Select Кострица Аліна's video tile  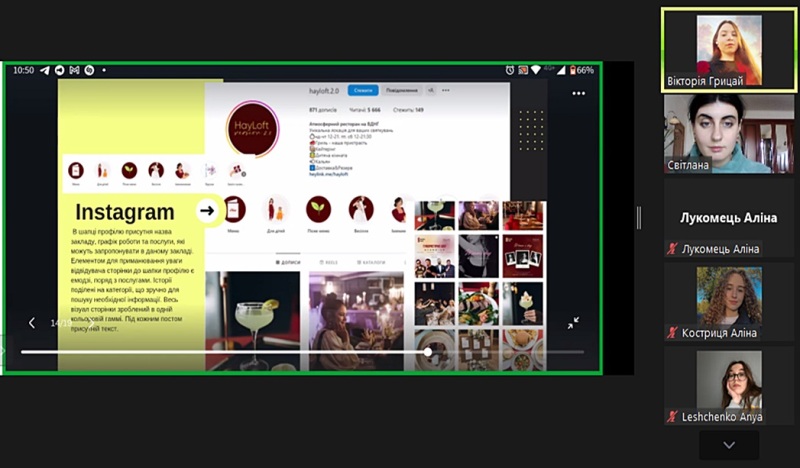(x=729, y=302)
